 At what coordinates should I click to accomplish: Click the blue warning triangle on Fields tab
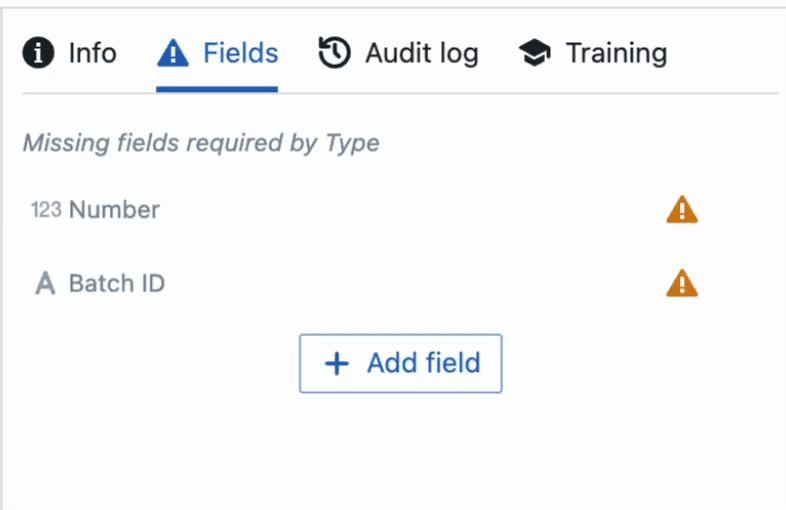tap(173, 53)
